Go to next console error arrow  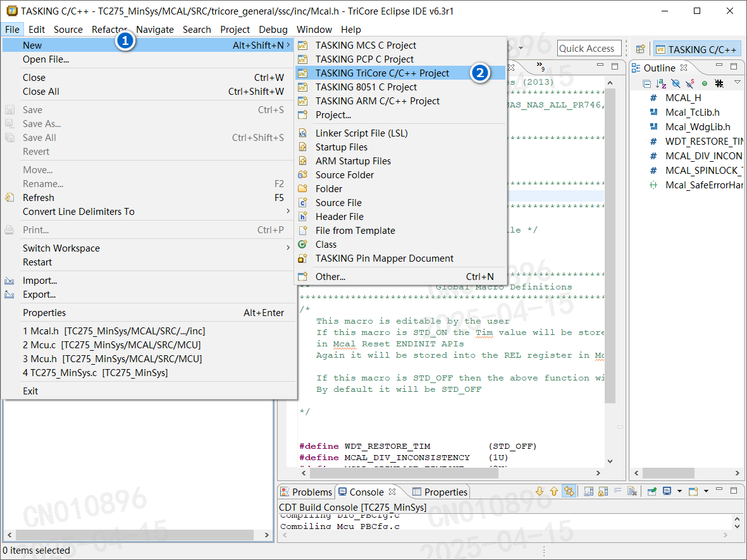click(540, 491)
